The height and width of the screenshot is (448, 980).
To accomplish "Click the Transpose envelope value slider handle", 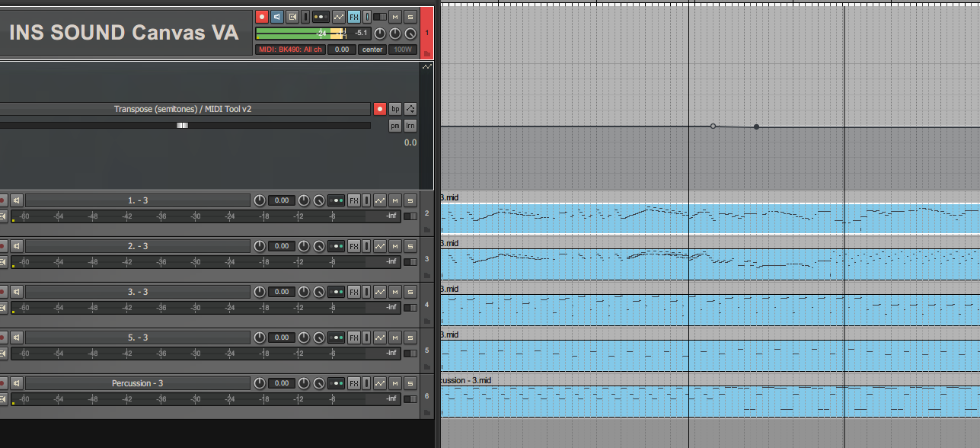I will tap(182, 125).
